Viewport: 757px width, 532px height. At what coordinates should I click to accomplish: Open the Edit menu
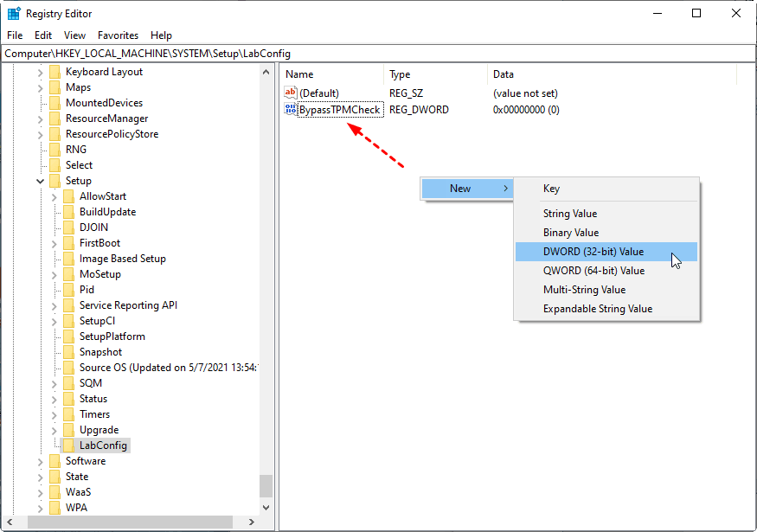point(43,35)
